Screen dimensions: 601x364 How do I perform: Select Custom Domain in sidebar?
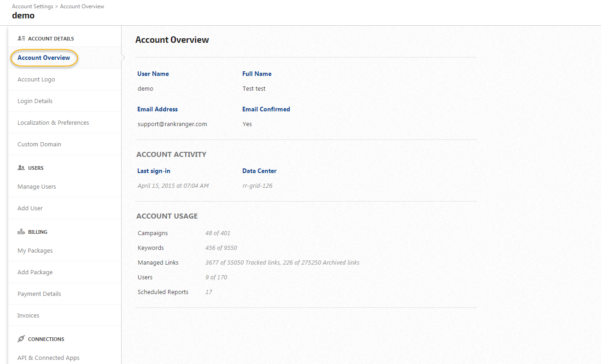[x=39, y=144]
